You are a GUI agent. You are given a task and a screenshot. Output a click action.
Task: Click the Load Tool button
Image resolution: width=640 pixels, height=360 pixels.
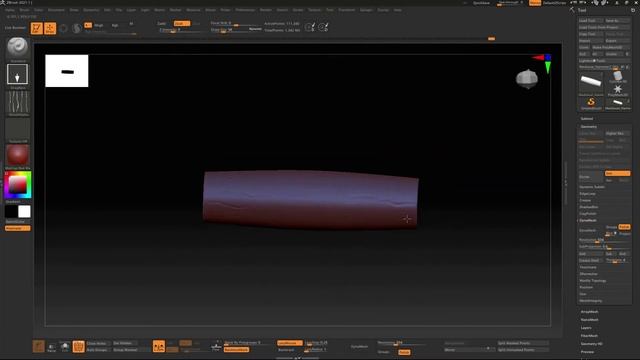[x=591, y=20]
